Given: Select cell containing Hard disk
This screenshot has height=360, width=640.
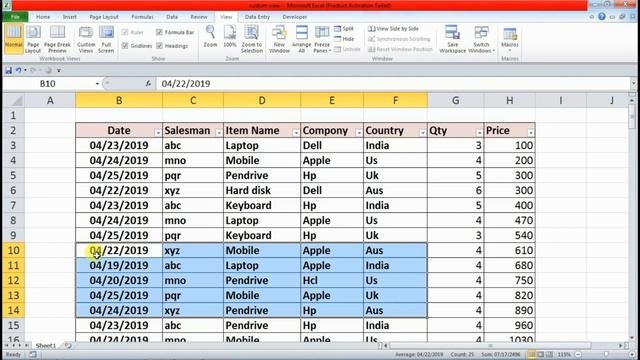Looking at the screenshot, I should pyautogui.click(x=262, y=191).
